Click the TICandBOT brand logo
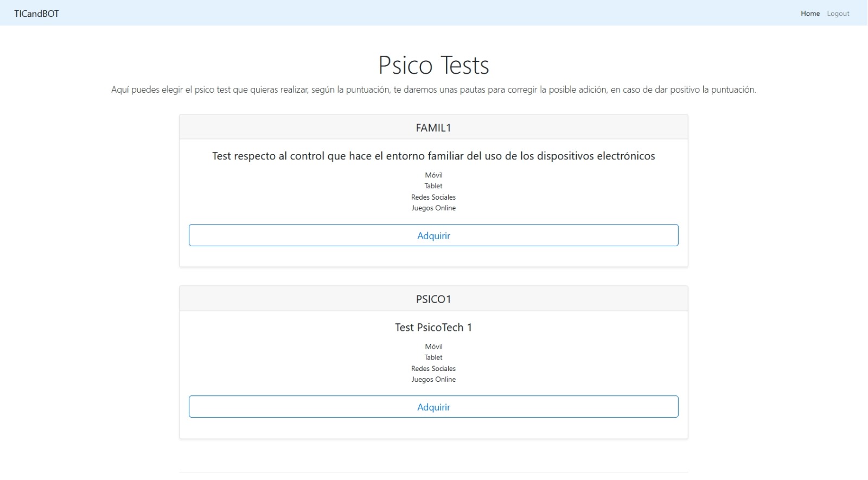The height and width of the screenshot is (480, 868). tap(36, 14)
